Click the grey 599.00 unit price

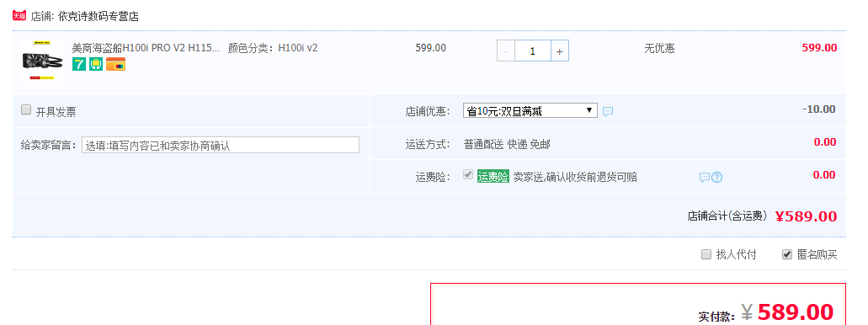[431, 48]
